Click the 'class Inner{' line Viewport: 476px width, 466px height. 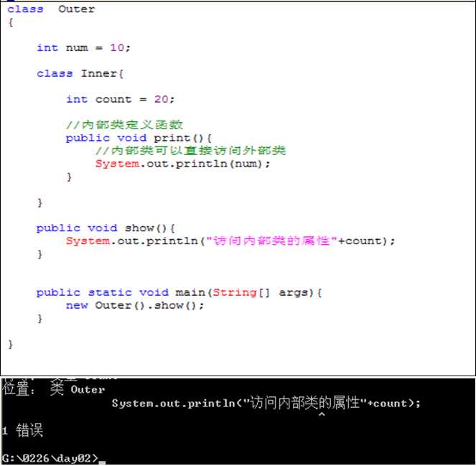[80, 73]
